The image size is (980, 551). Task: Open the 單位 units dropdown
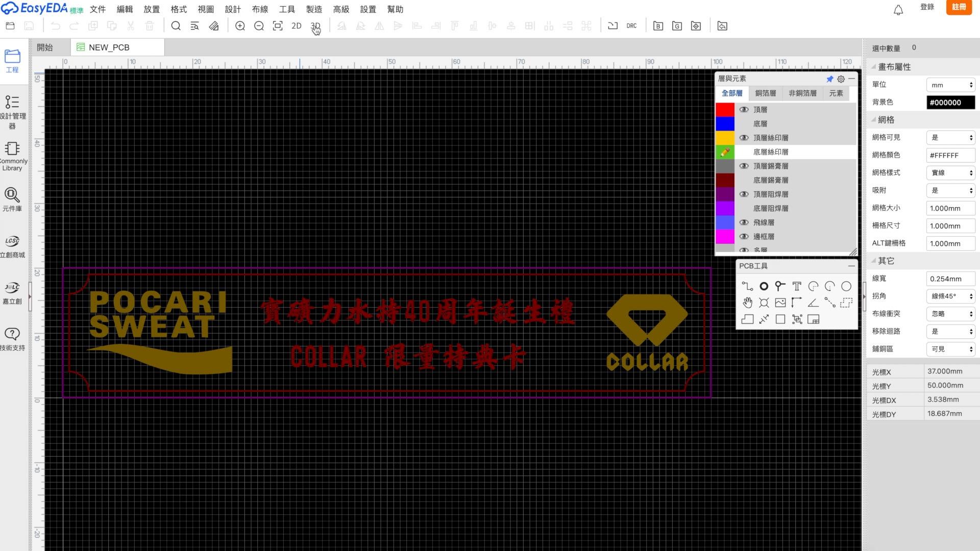(950, 84)
